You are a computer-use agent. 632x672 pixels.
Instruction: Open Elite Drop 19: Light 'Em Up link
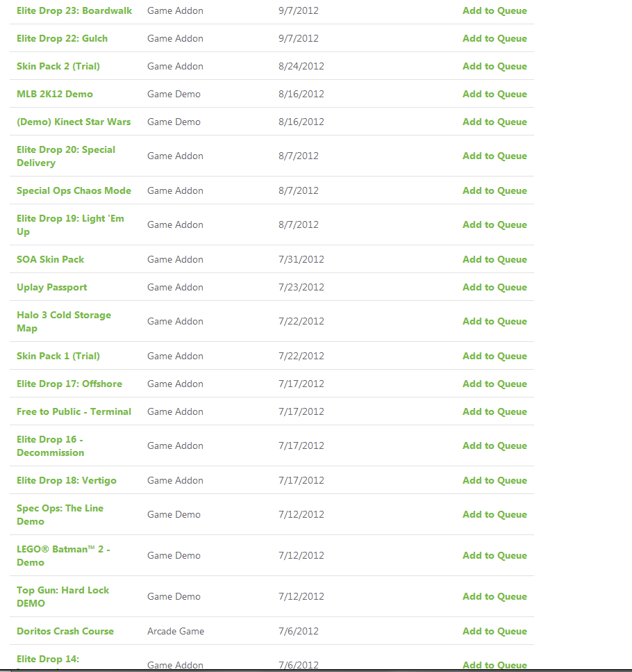click(x=70, y=225)
